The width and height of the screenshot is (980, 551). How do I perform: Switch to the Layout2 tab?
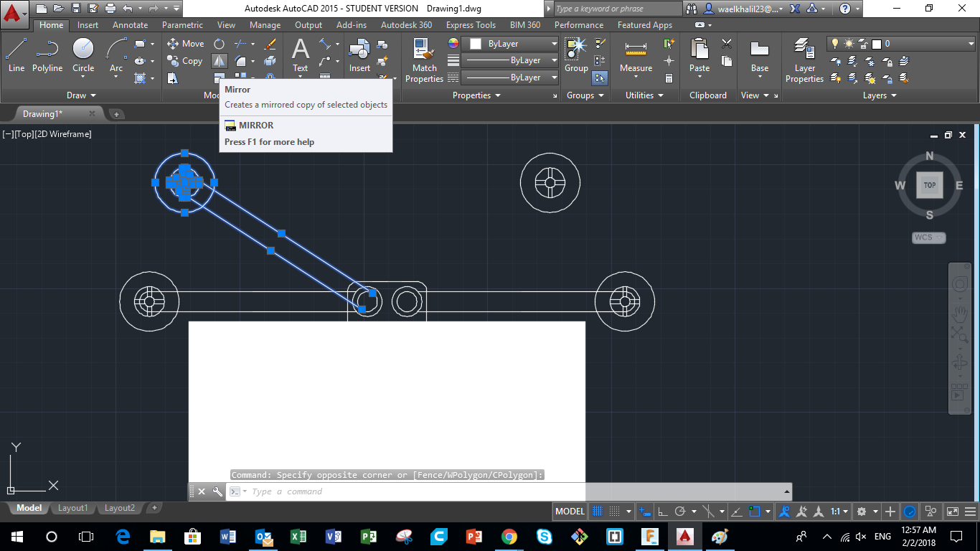click(x=119, y=508)
